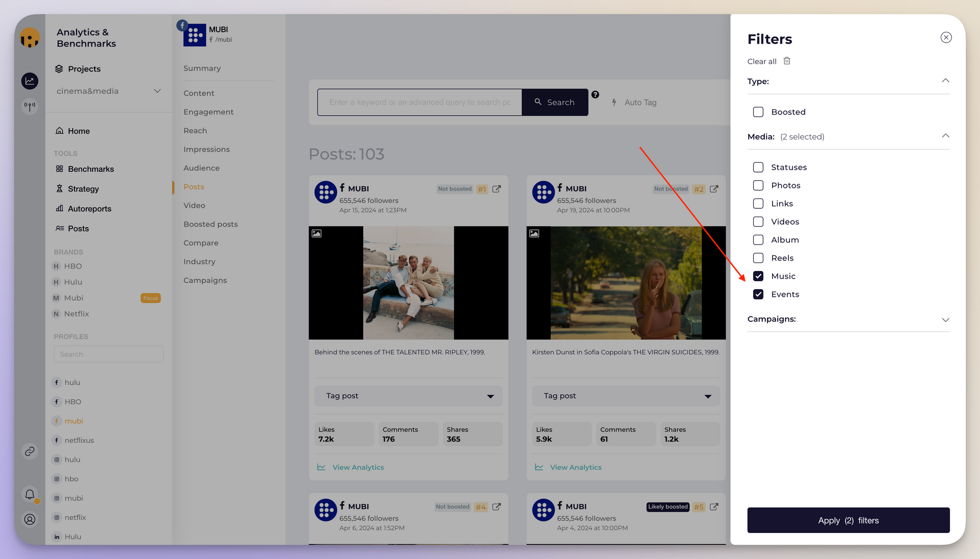Screen dimensions: 980x559
Task: Open the analytics chart icon in left rail
Action: click(30, 81)
